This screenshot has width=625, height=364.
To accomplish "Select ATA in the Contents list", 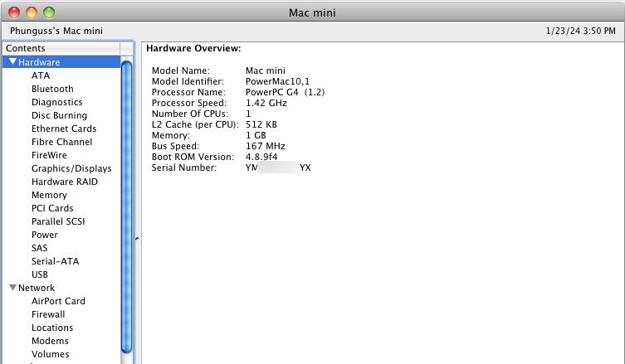I will [41, 75].
